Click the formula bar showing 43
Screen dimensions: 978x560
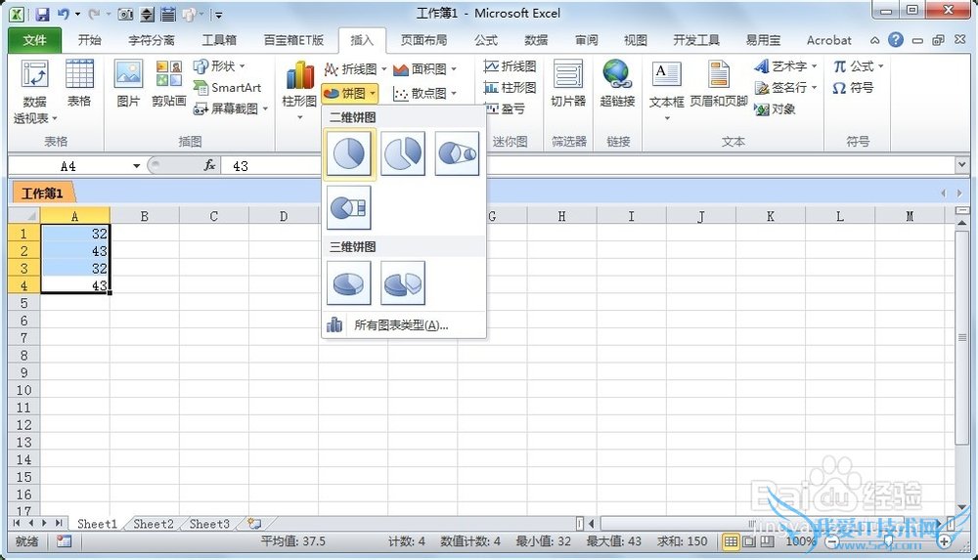point(586,166)
